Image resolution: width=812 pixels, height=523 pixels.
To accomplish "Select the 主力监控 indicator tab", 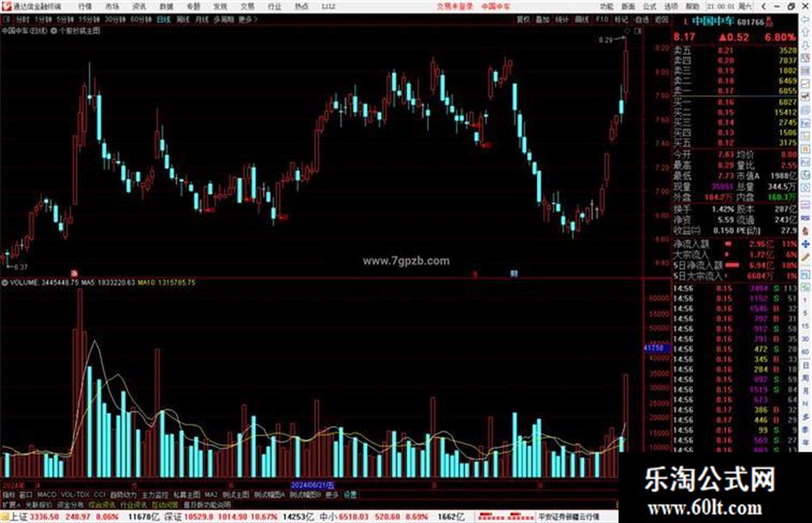I will (155, 495).
